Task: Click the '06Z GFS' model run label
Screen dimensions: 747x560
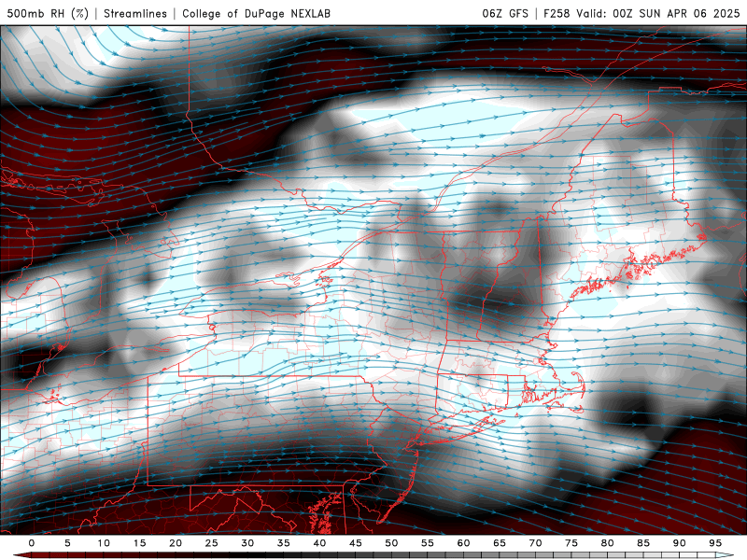Action: pyautogui.click(x=505, y=13)
